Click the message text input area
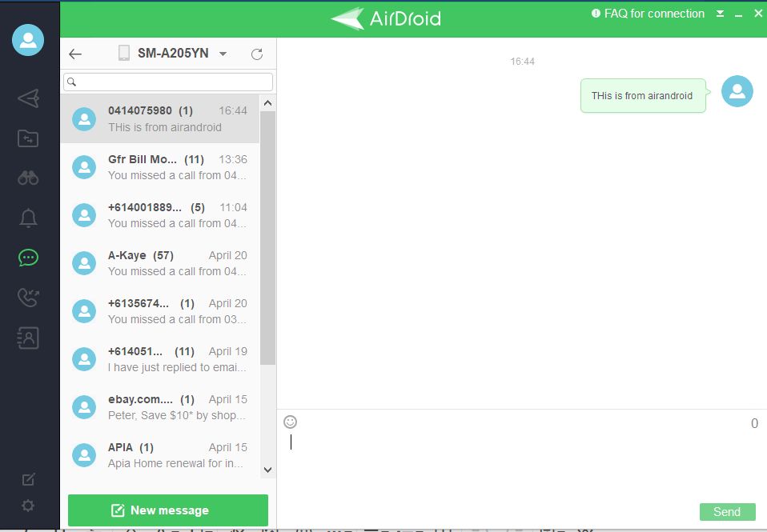Screen dimensions: 767x532 (521, 465)
